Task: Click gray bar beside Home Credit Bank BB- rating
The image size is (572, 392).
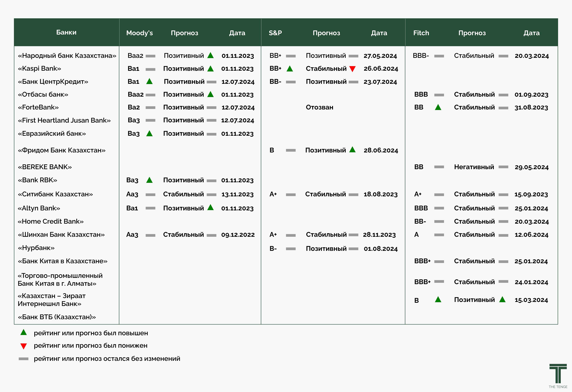Action: tap(439, 222)
